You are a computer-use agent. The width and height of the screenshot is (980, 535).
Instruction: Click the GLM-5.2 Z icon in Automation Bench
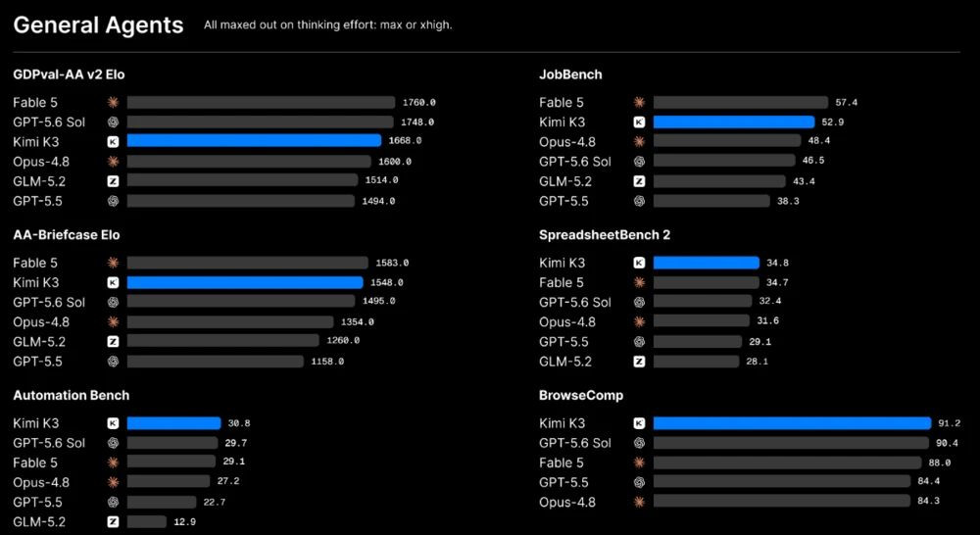(x=113, y=521)
